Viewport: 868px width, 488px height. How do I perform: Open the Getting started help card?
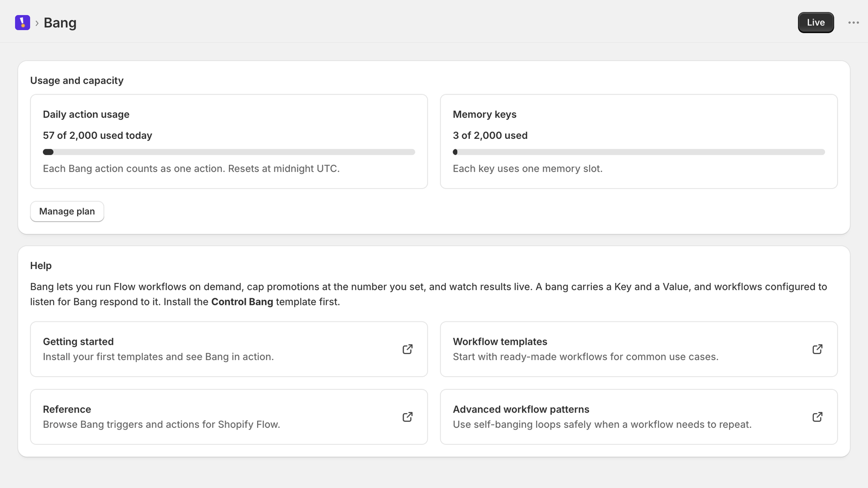tap(229, 349)
